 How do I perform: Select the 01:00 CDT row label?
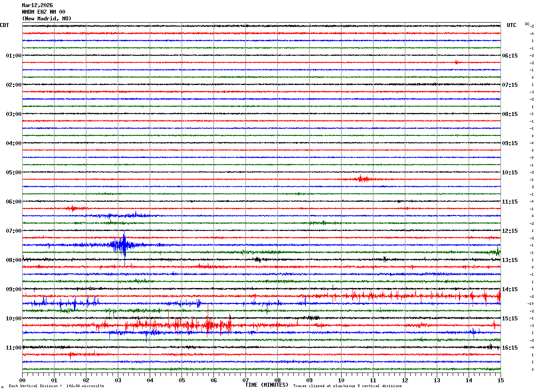(x=14, y=56)
